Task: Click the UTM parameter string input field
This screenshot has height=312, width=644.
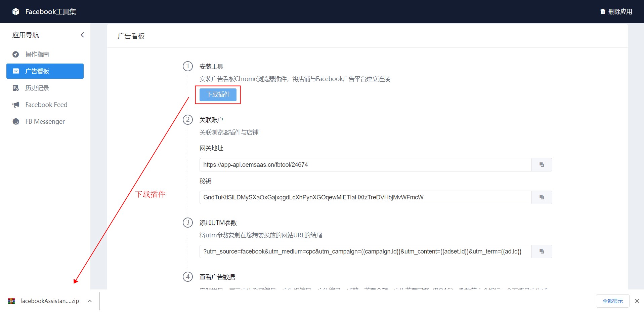Action: (366, 251)
